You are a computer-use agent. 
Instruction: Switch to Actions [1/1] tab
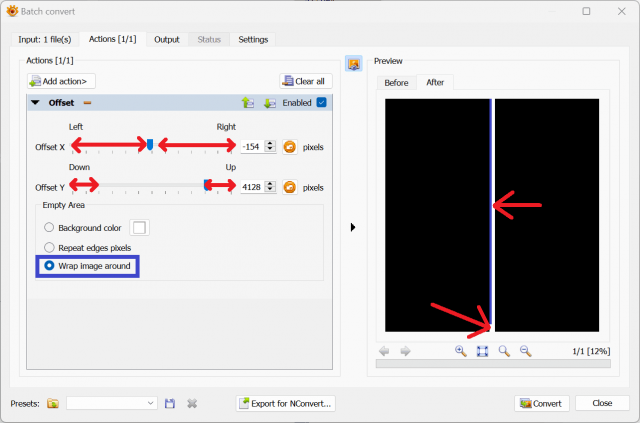click(112, 39)
